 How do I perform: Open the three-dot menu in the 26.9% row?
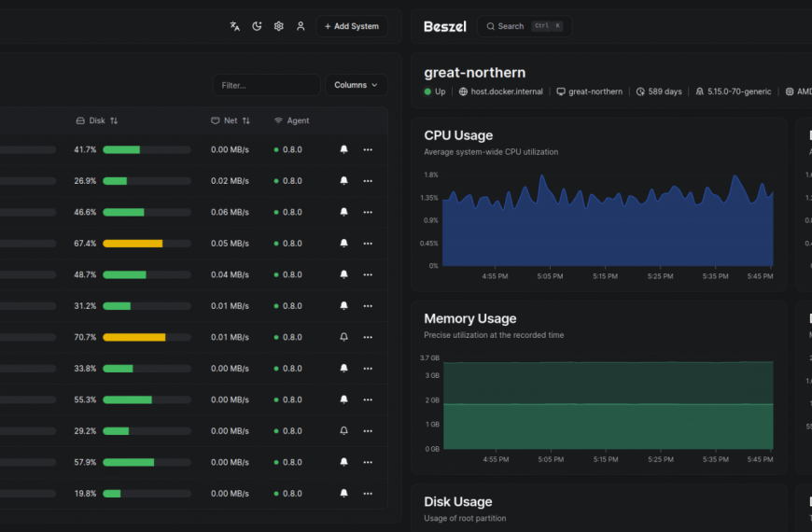pos(368,181)
